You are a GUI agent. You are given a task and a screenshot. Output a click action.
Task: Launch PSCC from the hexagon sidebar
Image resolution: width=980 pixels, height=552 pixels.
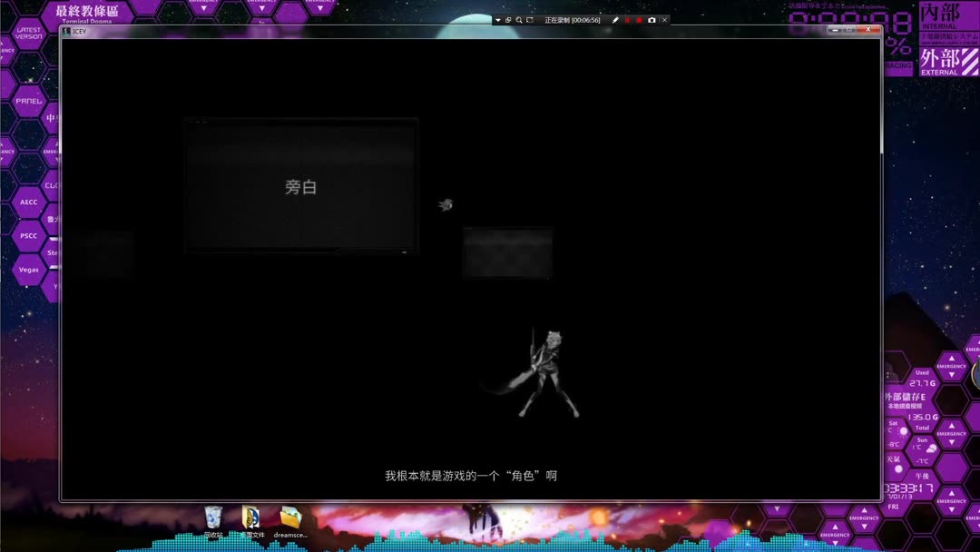pyautogui.click(x=28, y=235)
